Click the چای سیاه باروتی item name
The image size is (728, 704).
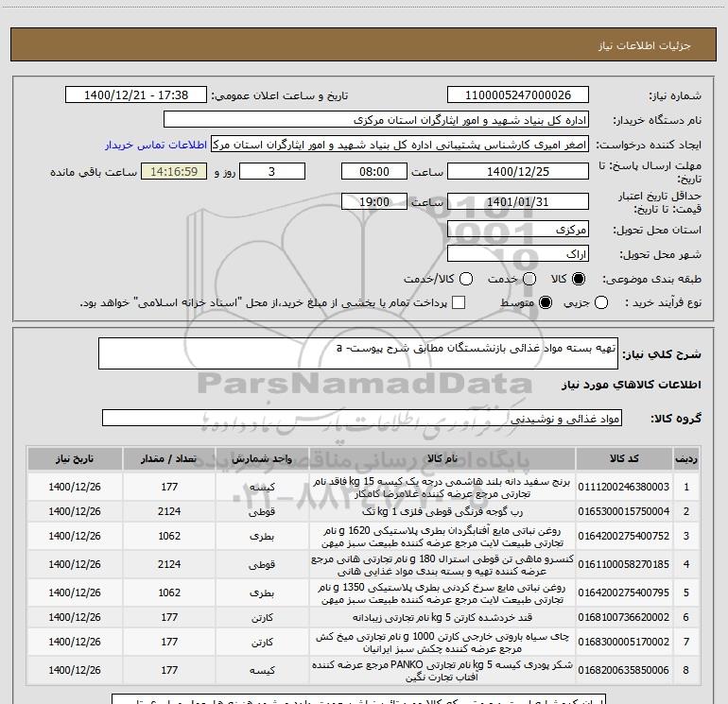coord(442,643)
